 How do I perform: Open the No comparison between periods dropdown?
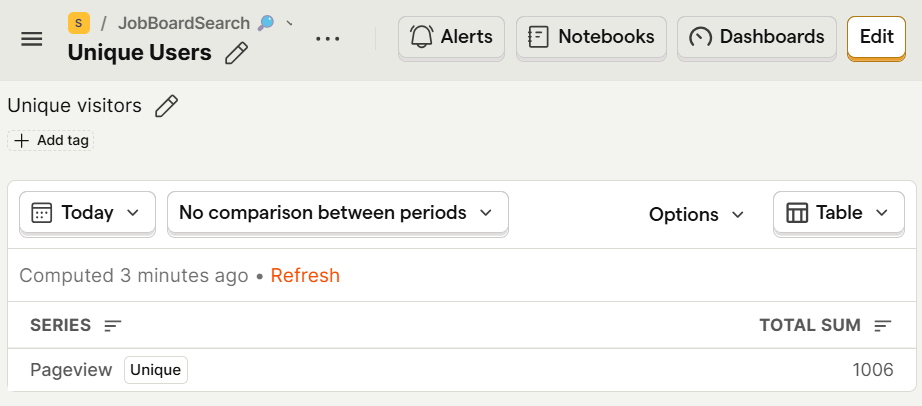tap(337, 213)
